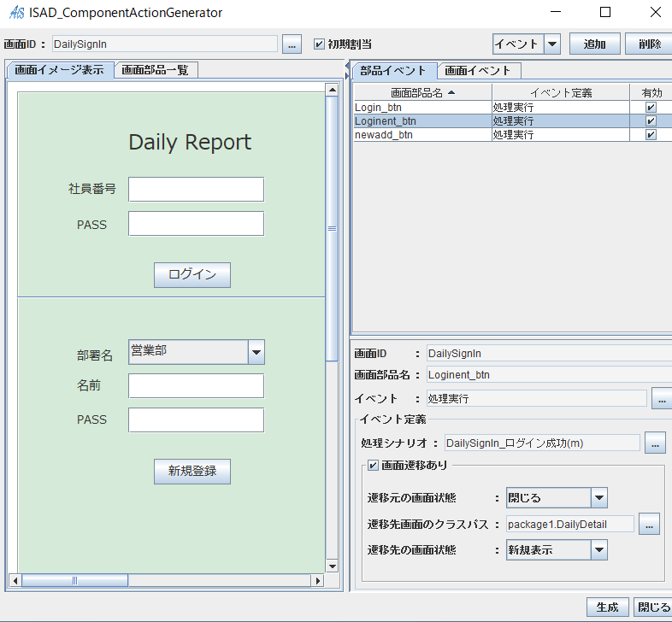Click the scroll up arrow in the image panel
The height and width of the screenshot is (622, 672).
tap(333, 88)
